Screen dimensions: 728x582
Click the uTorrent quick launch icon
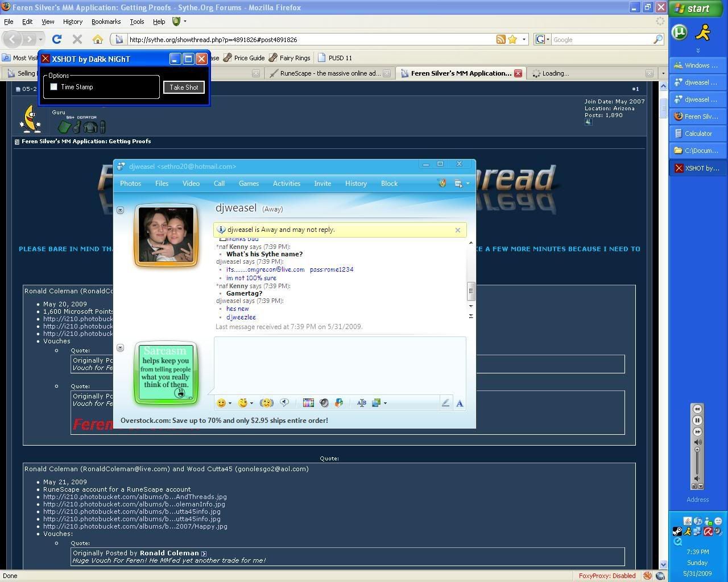pyautogui.click(x=680, y=32)
